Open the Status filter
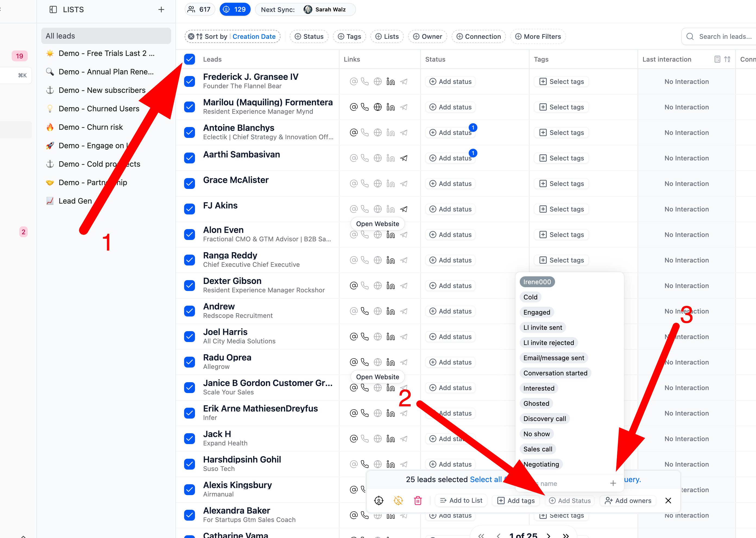 (309, 36)
